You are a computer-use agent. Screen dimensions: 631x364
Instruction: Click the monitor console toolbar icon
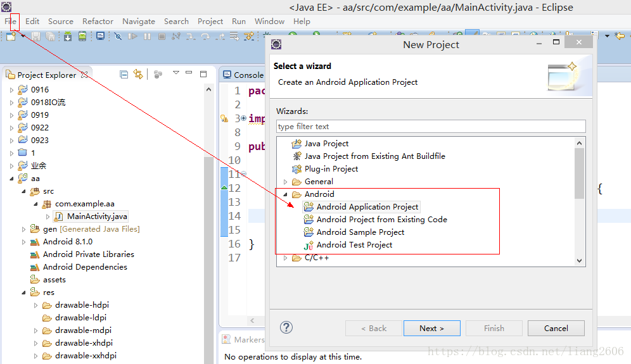tap(100, 37)
